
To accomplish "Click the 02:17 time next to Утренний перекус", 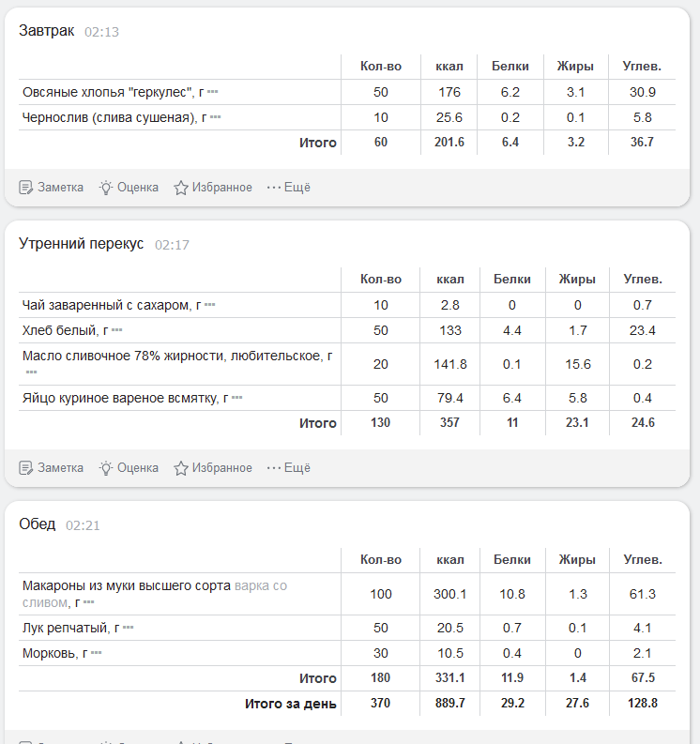I will 172,245.
